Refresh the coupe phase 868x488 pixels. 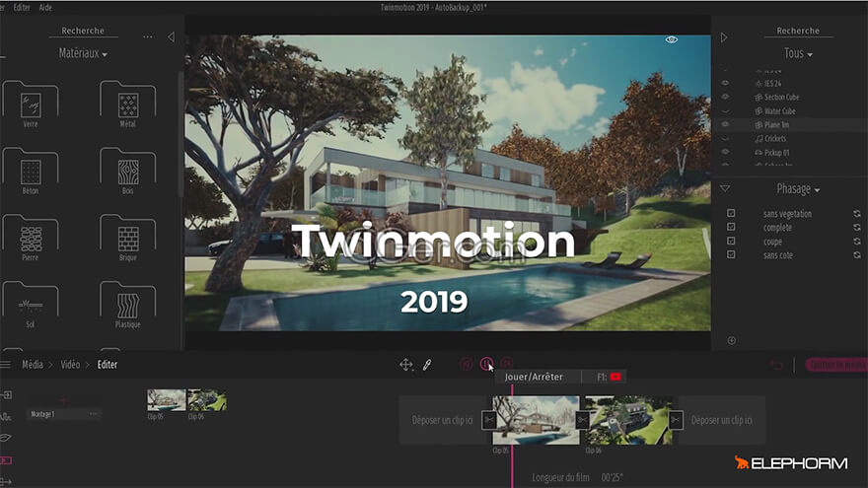coord(857,242)
